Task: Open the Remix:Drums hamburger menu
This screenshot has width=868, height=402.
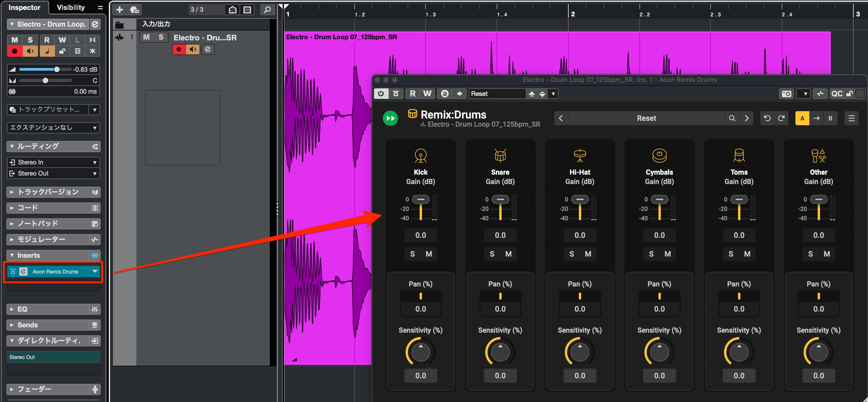Action: click(x=852, y=118)
